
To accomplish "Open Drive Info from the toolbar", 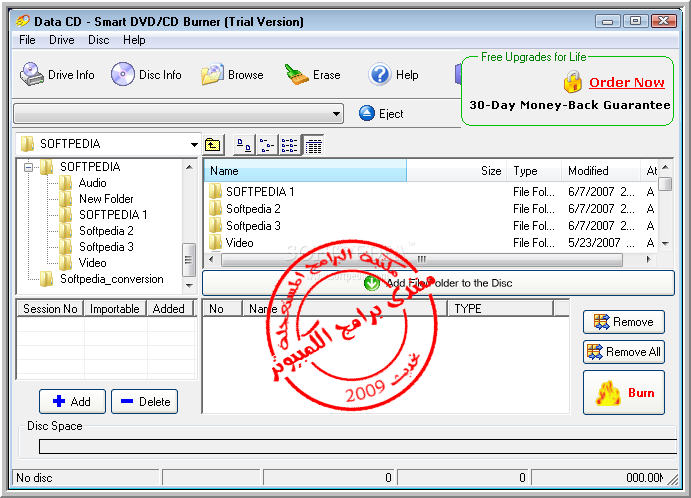I will pyautogui.click(x=57, y=74).
